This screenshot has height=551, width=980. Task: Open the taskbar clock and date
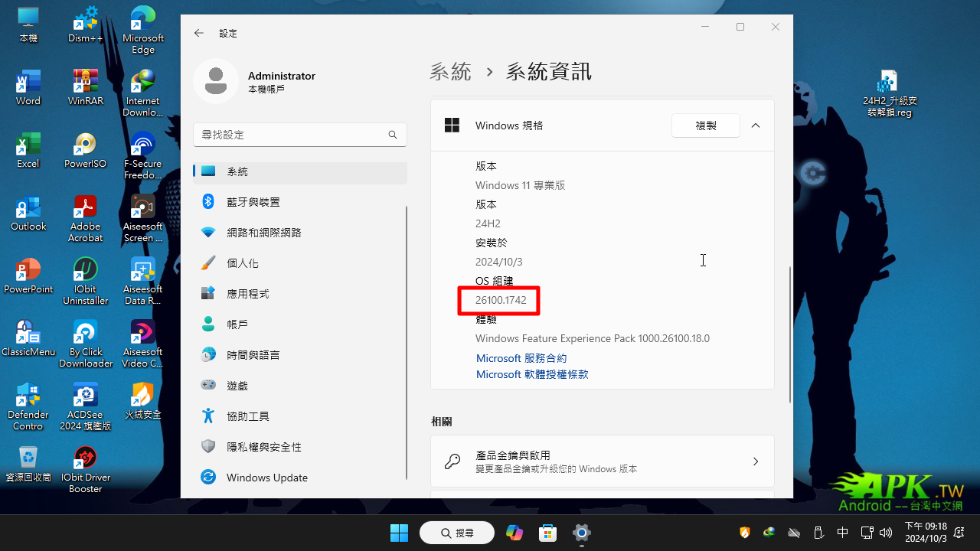(x=926, y=533)
